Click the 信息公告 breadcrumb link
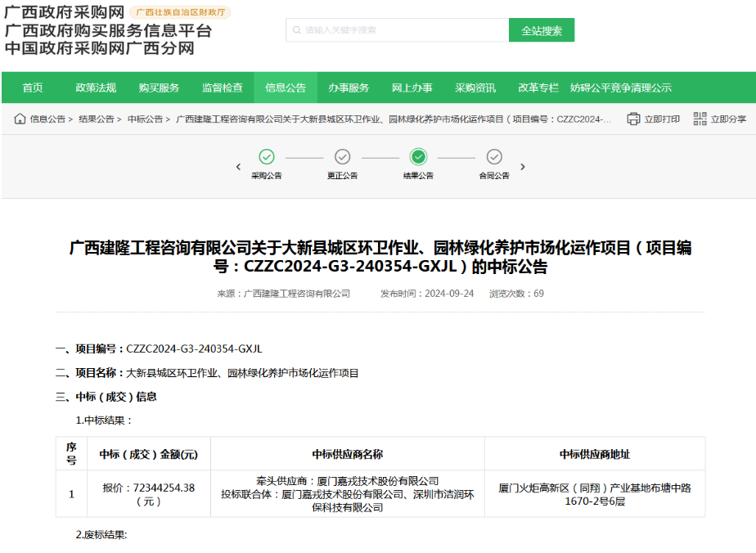This screenshot has width=756, height=553. pyautogui.click(x=47, y=119)
